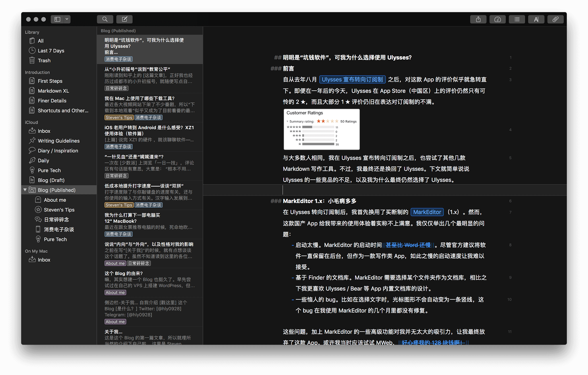Open the 12" MacBook sheet
This screenshot has width=588, height=375.
150,224
